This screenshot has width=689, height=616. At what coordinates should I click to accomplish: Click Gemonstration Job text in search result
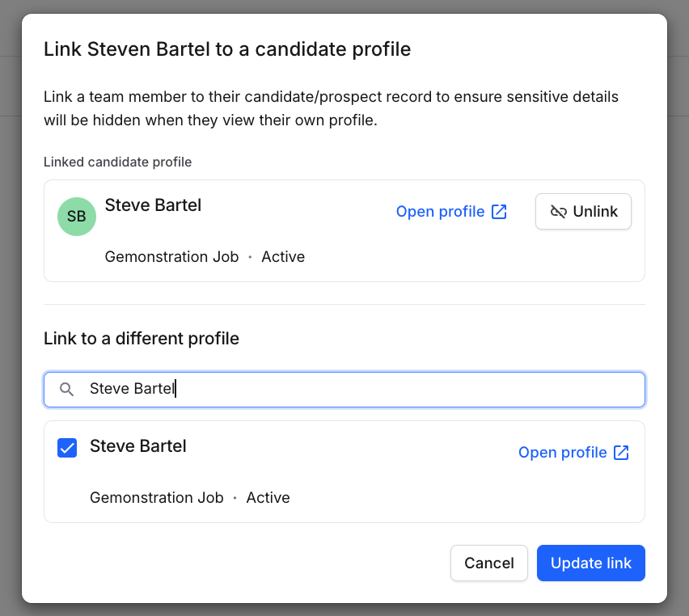(x=157, y=497)
